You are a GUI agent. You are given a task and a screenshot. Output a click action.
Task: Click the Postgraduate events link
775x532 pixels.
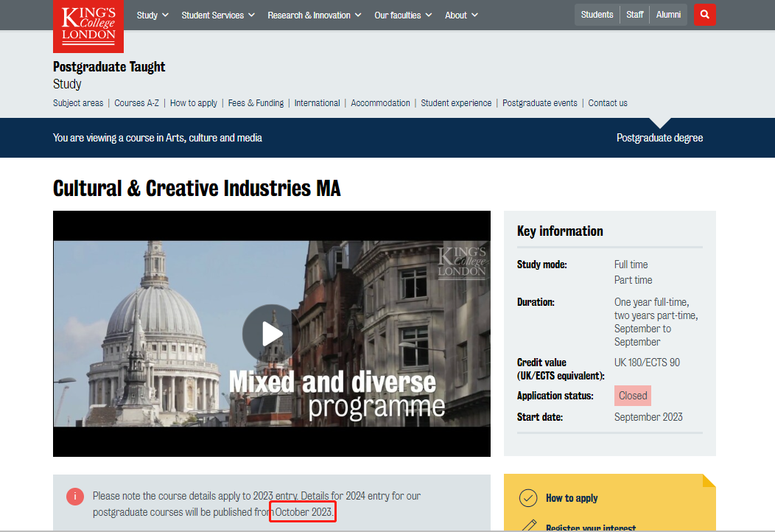(539, 103)
